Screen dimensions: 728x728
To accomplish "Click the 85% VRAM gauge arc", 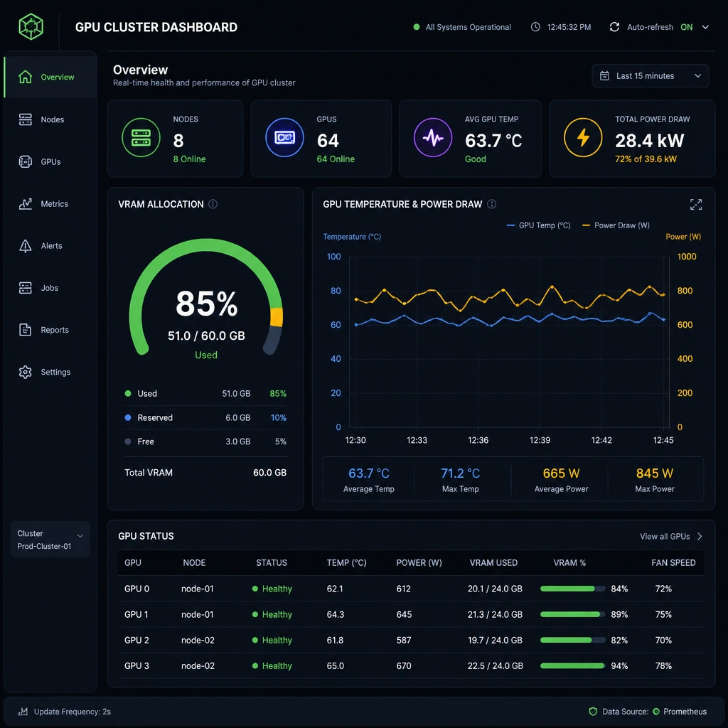I will pos(205,297).
